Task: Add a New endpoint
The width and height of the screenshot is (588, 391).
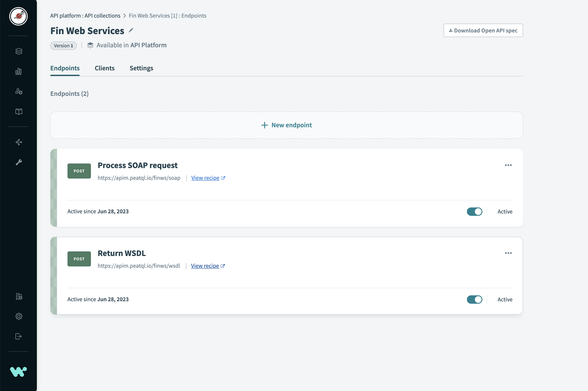Action: [286, 125]
